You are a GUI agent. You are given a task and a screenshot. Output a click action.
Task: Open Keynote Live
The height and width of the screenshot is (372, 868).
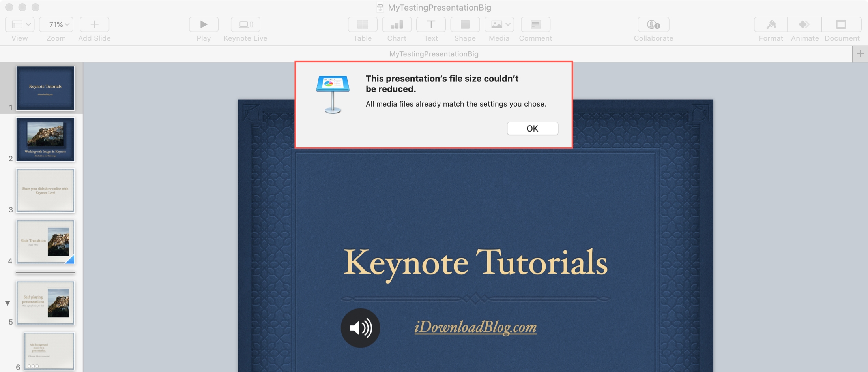pos(245,24)
